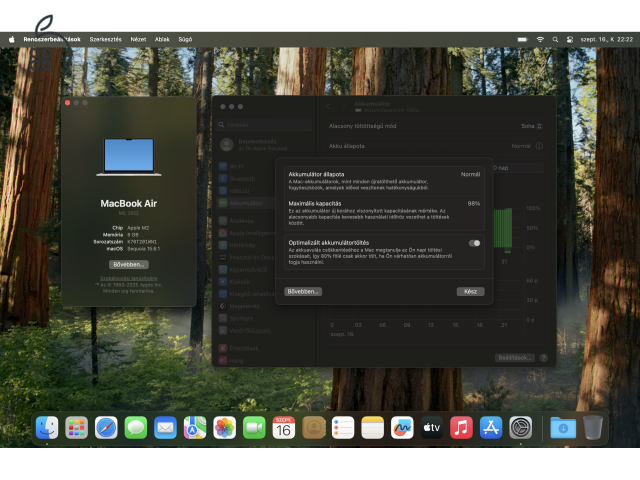Image resolution: width=640 pixels, height=480 pixels.
Task: Click Beállítások button in battery pane
Action: point(514,358)
